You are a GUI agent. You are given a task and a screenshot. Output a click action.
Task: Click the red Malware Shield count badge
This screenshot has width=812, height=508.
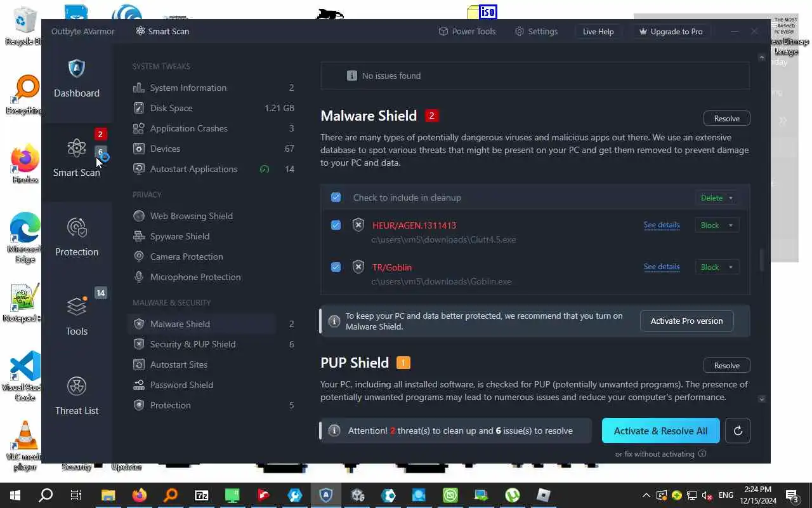pyautogui.click(x=432, y=116)
